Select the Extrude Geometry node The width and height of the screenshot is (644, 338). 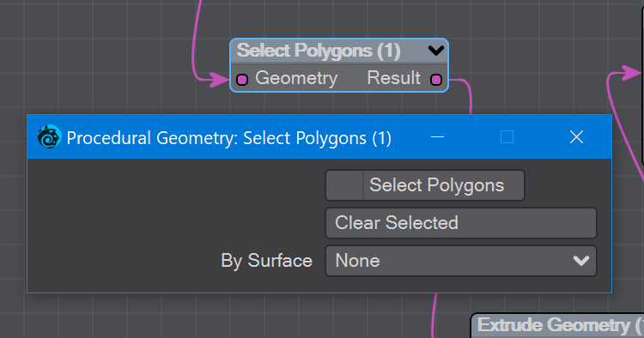click(x=558, y=326)
